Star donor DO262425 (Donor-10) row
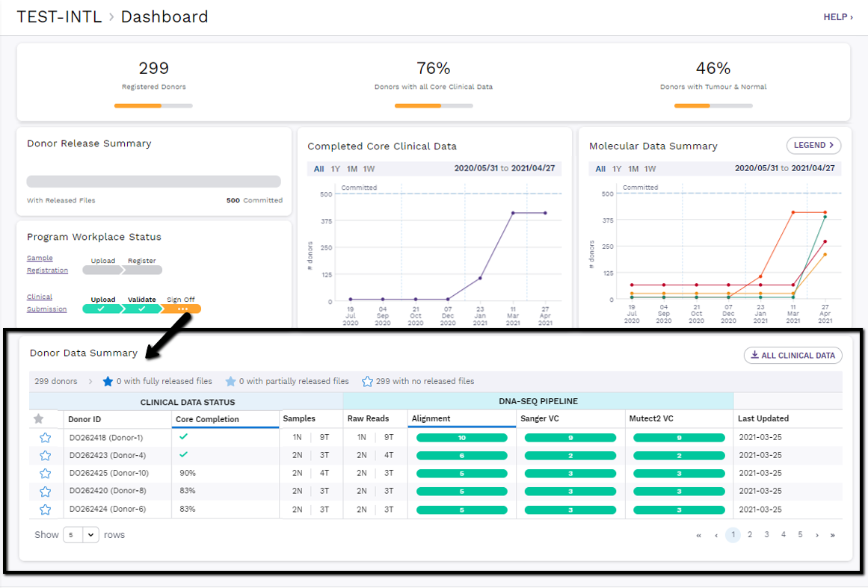Screen dimensions: 868x588 tap(46, 474)
